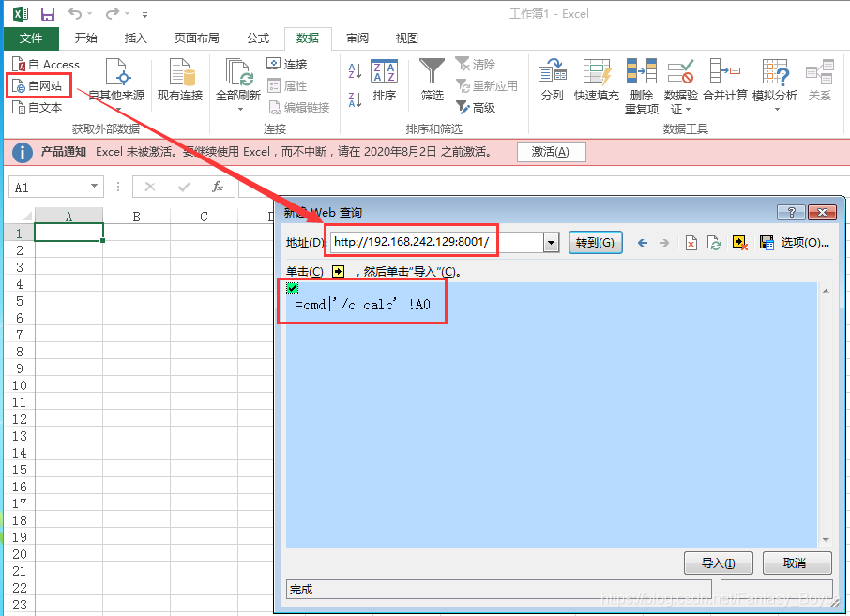Expand the 全部刷新 dropdown arrow
850x616 pixels.
pyautogui.click(x=240, y=110)
